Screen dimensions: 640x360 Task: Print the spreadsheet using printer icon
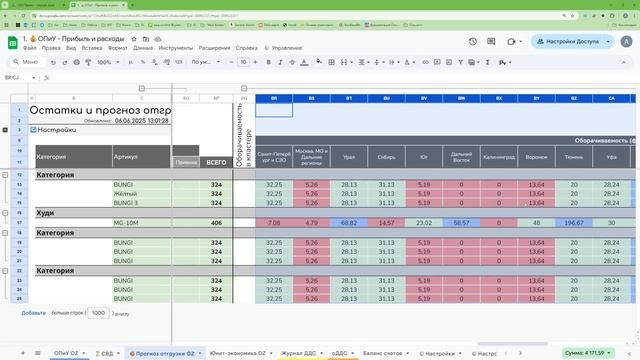pyautogui.click(x=77, y=62)
